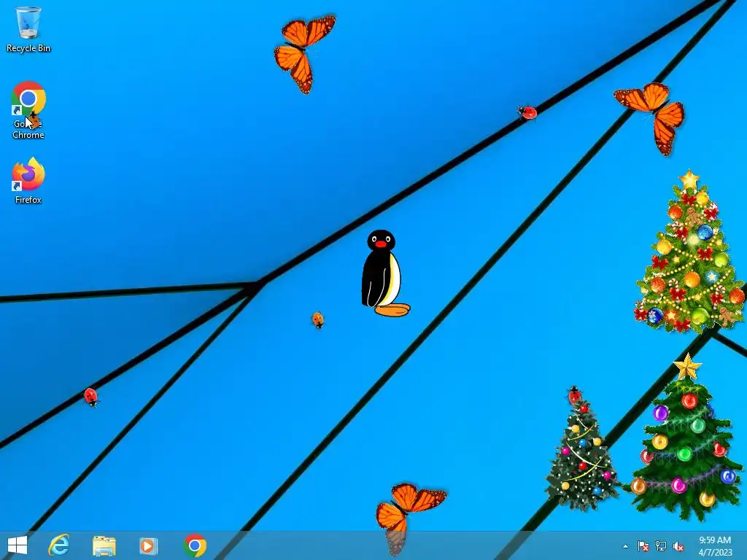Launch Internet Explorer from the taskbar
Viewport: 747px width, 560px height.
(x=59, y=545)
